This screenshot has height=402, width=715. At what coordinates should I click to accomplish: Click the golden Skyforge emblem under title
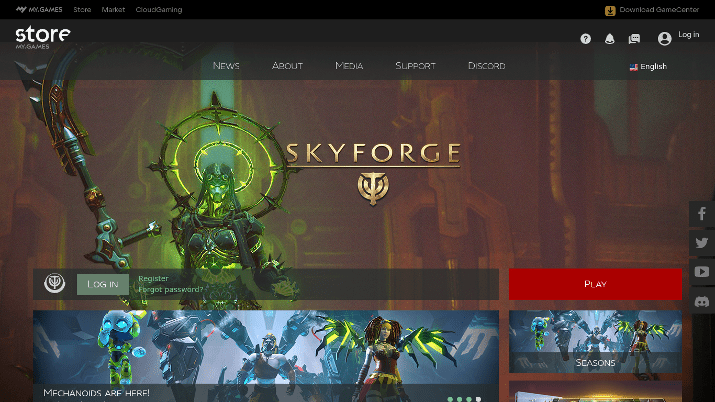coord(373,188)
